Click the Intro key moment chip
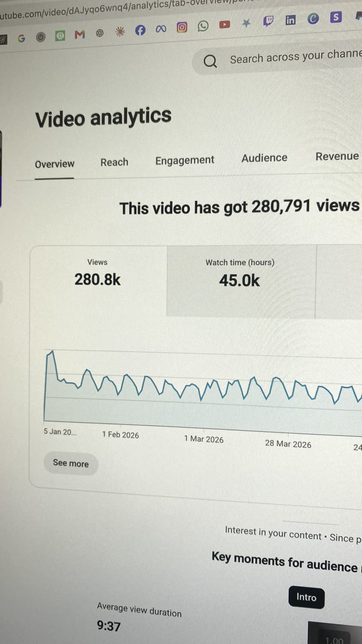 click(x=306, y=597)
